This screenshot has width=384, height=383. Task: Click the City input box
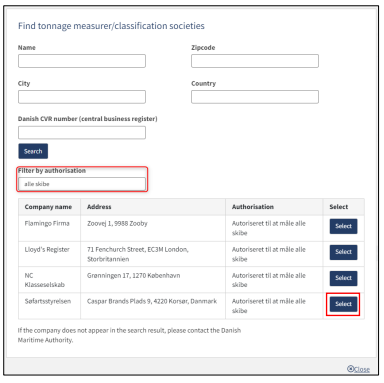click(82, 97)
